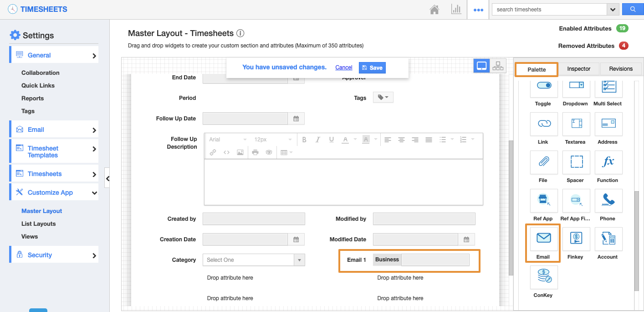Click the Cancel link
This screenshot has height=312, width=644.
click(x=343, y=68)
